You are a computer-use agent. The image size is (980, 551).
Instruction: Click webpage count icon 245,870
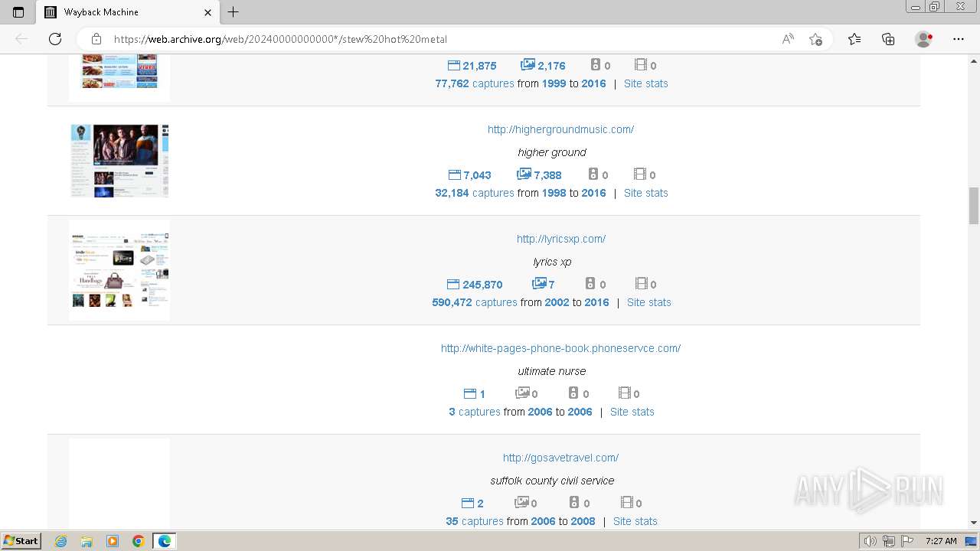453,284
